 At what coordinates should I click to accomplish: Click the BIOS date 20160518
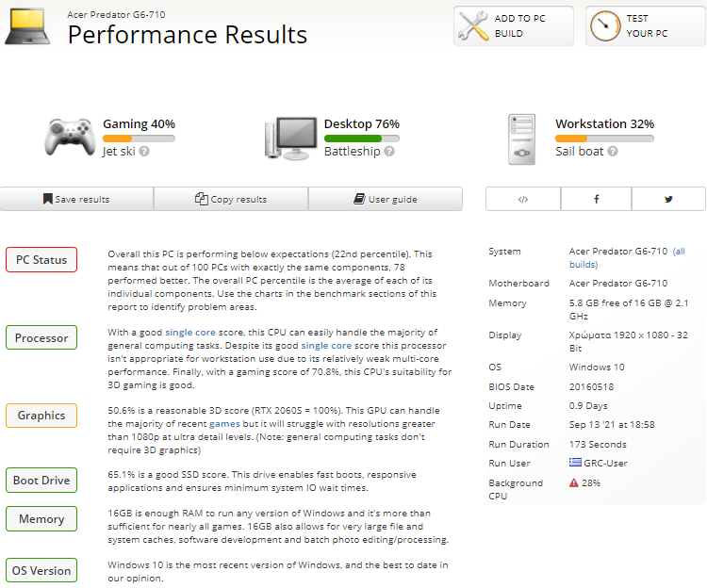point(591,387)
